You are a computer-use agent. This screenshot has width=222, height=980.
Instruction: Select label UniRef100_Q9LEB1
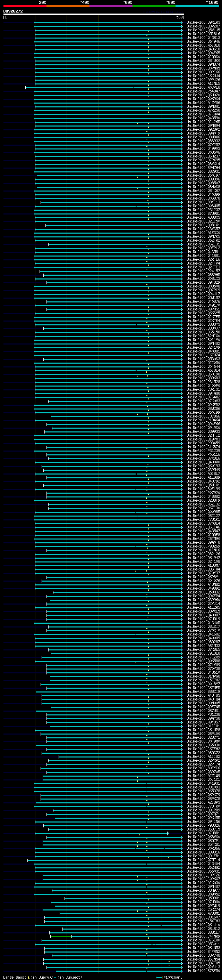click(203, 856)
